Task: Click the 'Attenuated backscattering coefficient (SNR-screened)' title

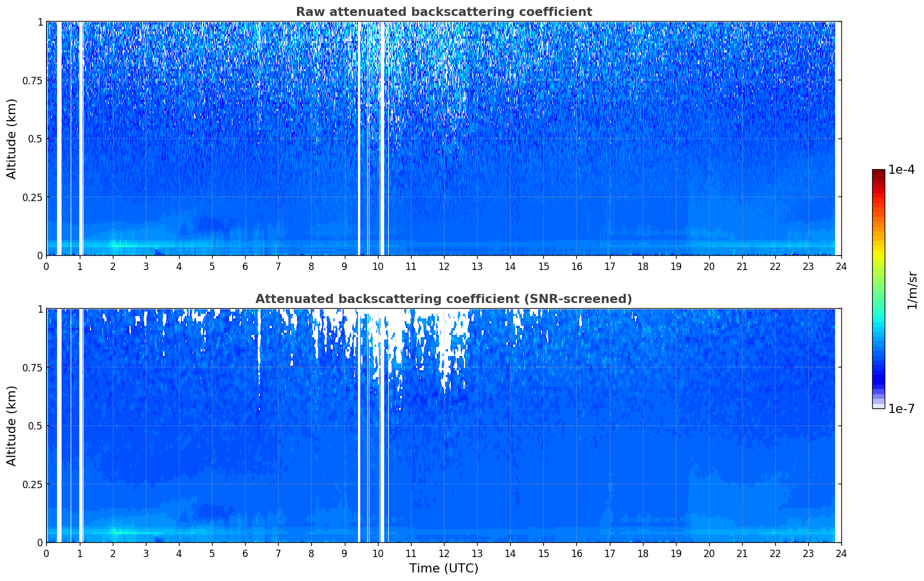Action: tap(443, 299)
